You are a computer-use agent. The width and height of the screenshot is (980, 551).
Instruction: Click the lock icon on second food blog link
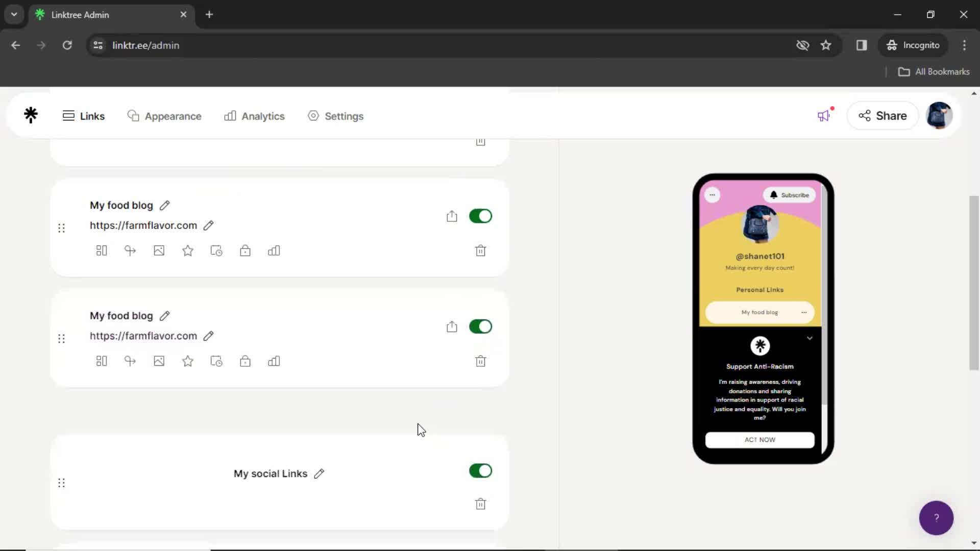[x=246, y=361]
